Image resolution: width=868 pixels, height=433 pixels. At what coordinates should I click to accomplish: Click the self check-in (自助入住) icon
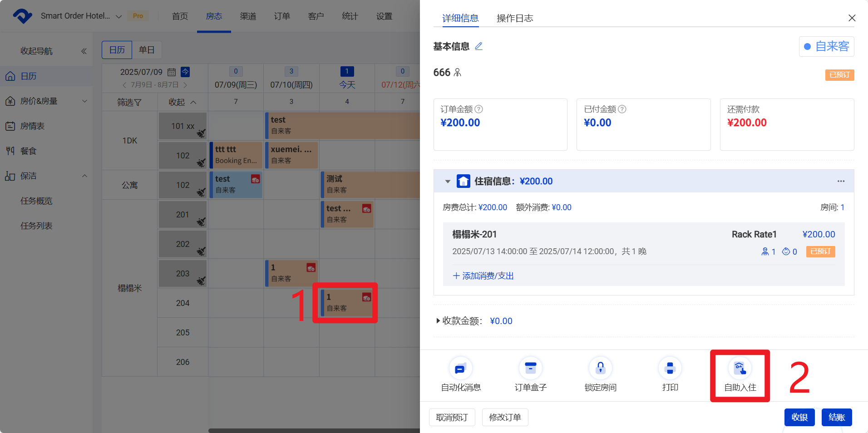point(740,369)
